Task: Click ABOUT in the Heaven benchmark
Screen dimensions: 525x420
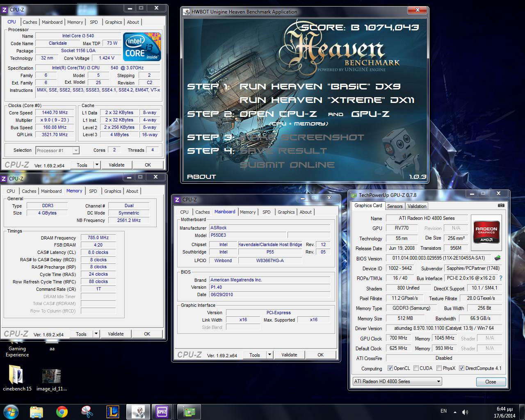Action: tap(201, 177)
